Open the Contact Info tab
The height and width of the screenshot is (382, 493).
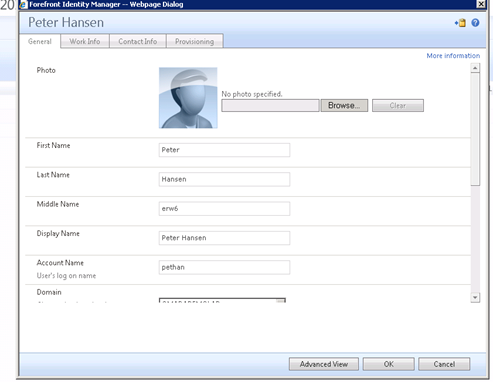click(138, 41)
